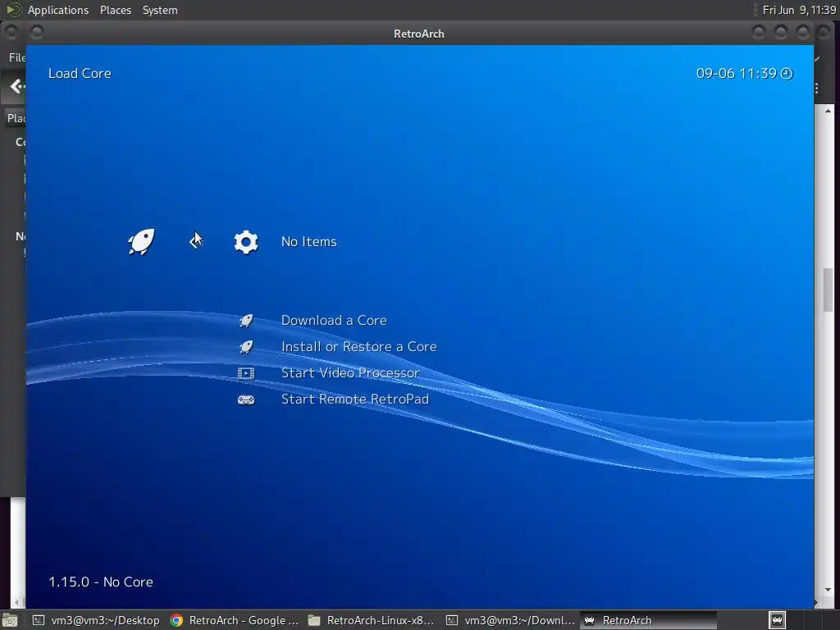Open Download a Core
840x630 pixels.
334,321
